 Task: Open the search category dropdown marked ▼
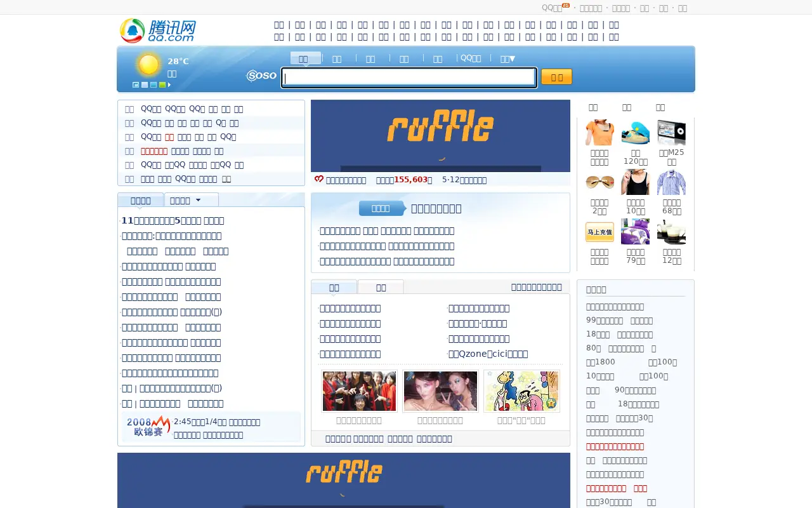pyautogui.click(x=507, y=59)
